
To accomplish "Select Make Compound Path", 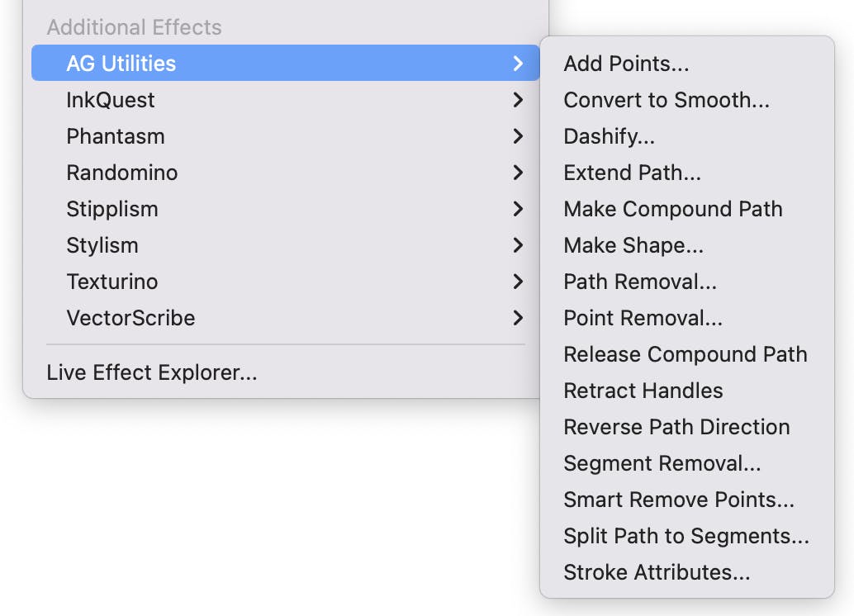I will coord(672,209).
